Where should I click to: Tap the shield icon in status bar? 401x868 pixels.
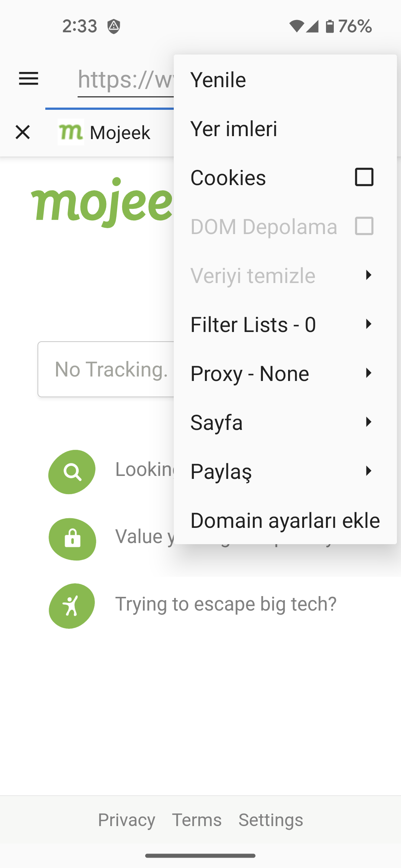click(114, 26)
